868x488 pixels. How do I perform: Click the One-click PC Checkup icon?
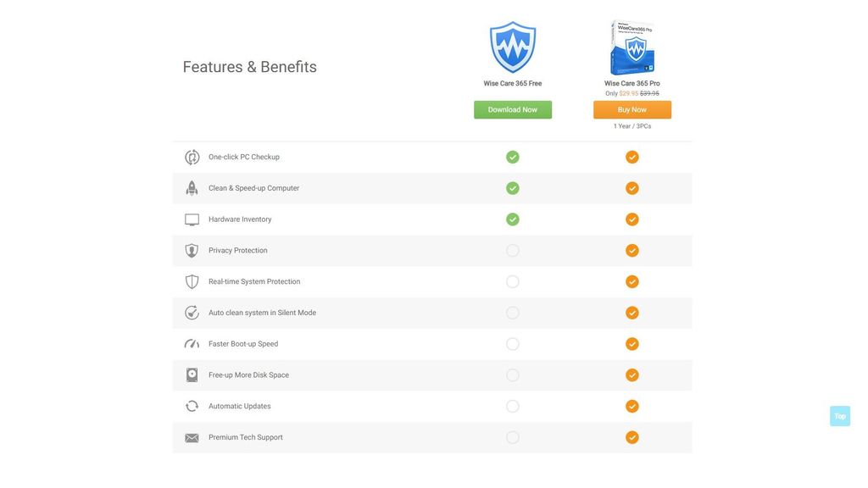[x=192, y=156]
